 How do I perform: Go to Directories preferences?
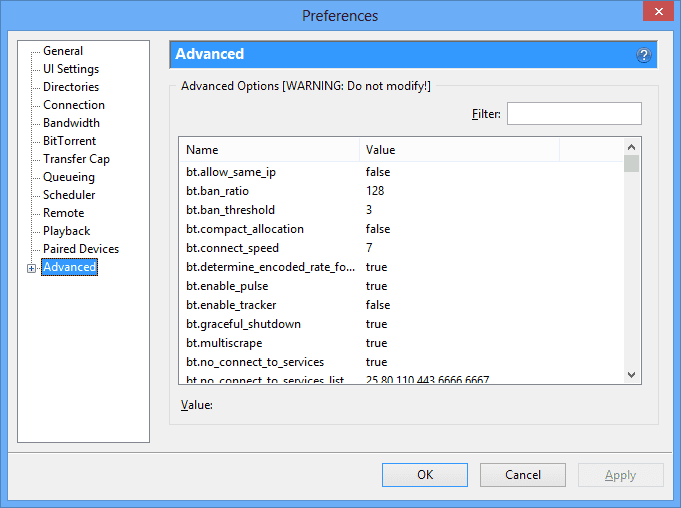(71, 87)
